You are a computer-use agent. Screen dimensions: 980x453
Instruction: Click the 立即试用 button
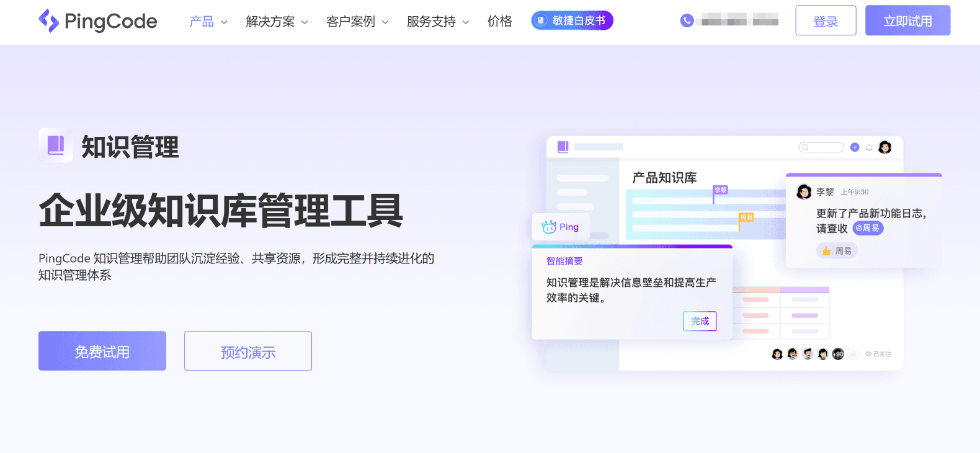pyautogui.click(x=907, y=20)
